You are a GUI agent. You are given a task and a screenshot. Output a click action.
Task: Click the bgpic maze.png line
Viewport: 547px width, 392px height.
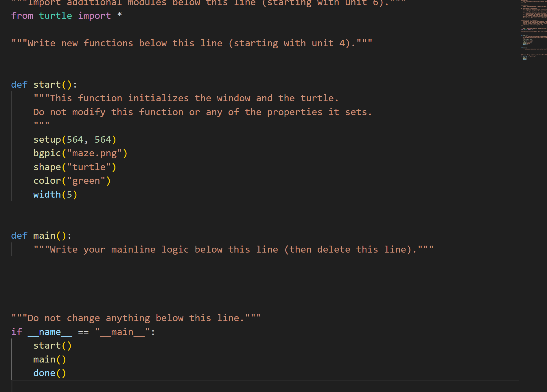pos(80,153)
